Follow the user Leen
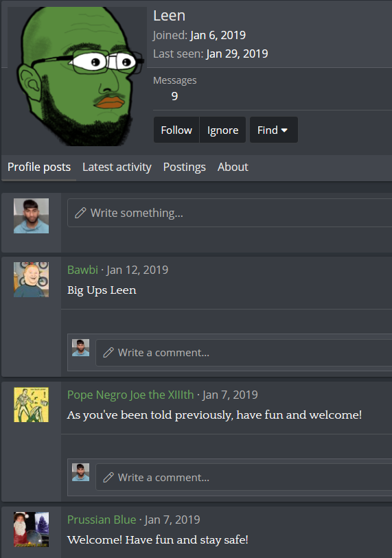This screenshot has height=558, width=392. tap(176, 130)
